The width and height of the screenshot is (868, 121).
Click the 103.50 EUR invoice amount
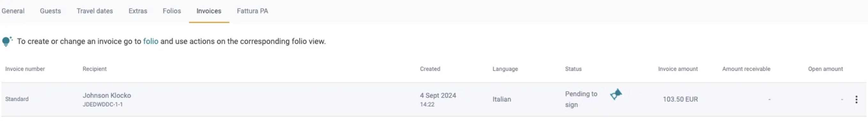[x=680, y=99]
